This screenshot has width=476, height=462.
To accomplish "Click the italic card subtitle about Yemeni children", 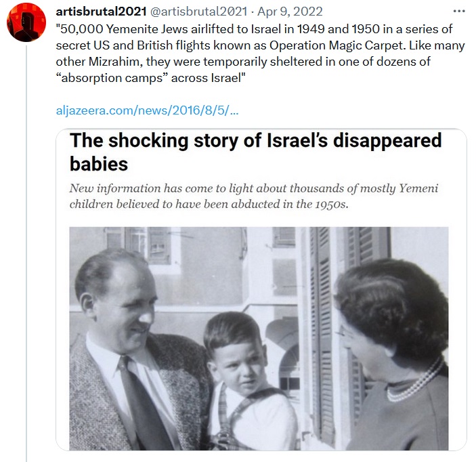I will point(258,195).
